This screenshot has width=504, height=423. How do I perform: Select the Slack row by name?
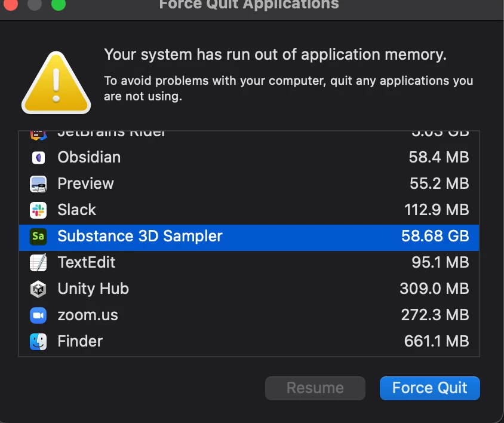coord(76,210)
